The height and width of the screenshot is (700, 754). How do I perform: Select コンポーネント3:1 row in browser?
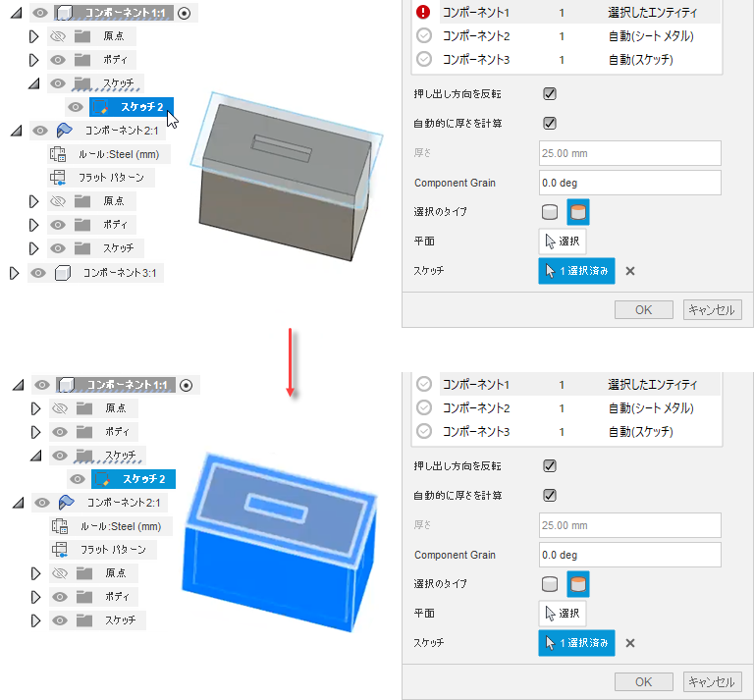[95, 273]
